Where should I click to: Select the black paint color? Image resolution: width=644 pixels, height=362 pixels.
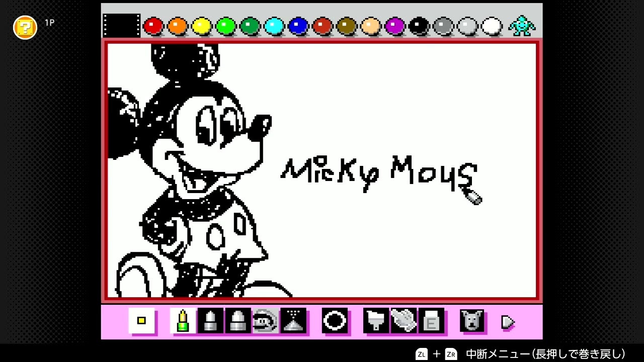pos(419,26)
